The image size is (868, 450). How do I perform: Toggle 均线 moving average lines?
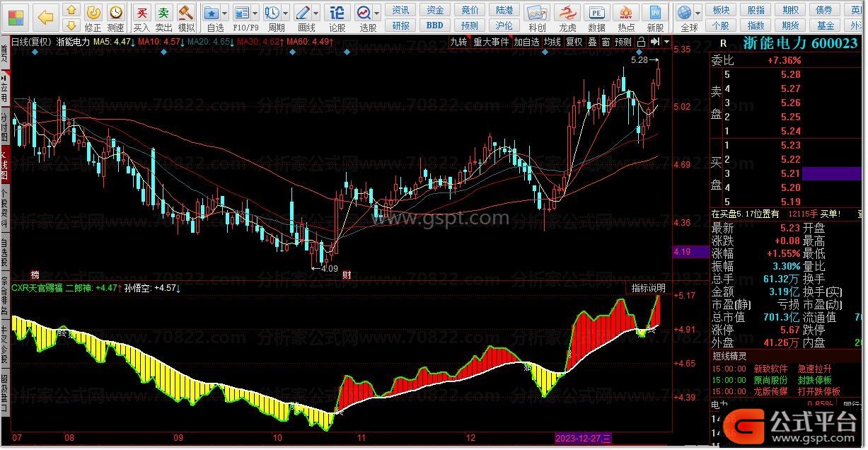pos(552,42)
